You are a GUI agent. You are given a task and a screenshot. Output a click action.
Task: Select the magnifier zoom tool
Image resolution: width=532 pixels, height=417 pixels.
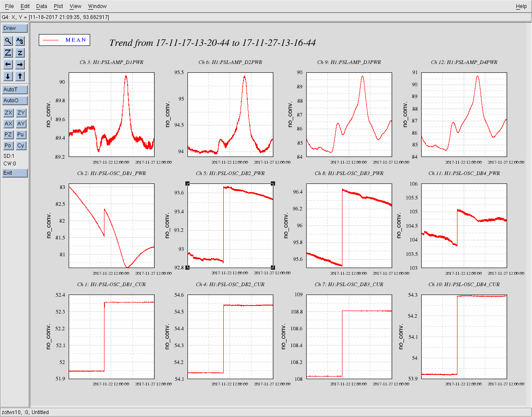[8, 41]
